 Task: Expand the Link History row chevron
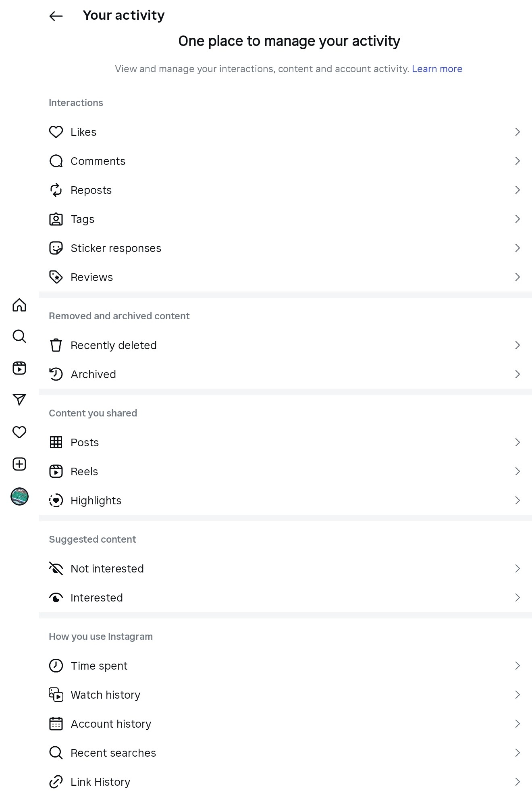coord(517,782)
